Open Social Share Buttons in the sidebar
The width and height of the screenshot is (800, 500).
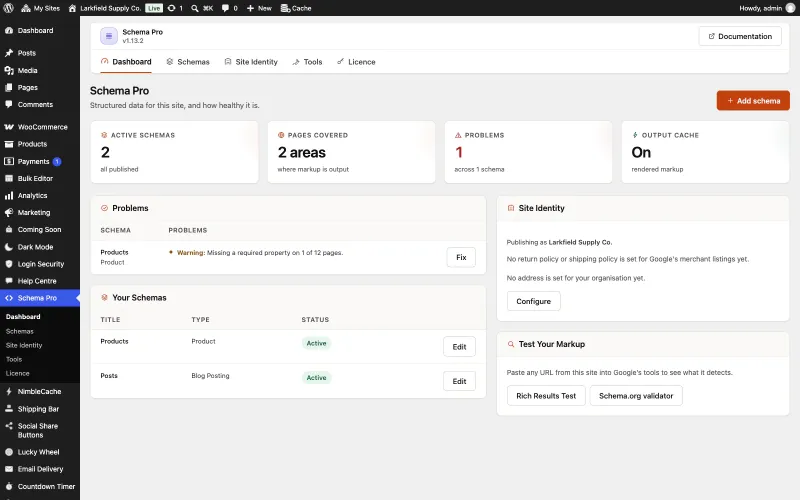coord(40,431)
